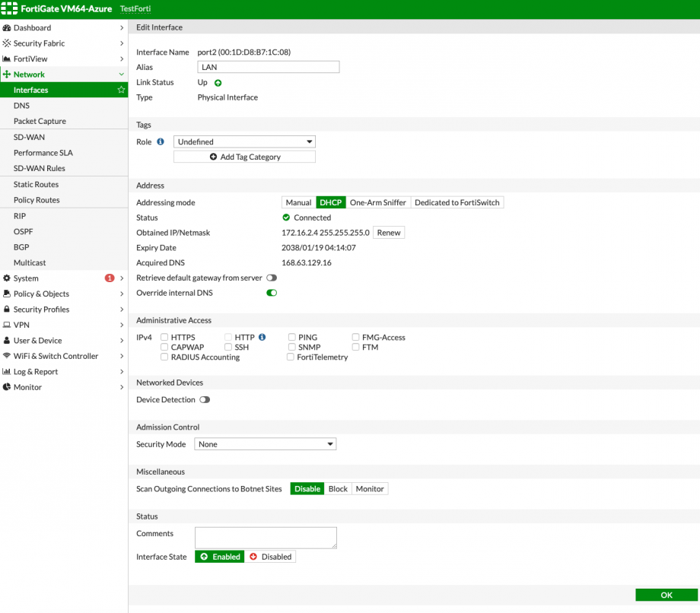Switch addressing mode to Manual
Image resolution: width=700 pixels, height=613 pixels.
pyautogui.click(x=297, y=202)
